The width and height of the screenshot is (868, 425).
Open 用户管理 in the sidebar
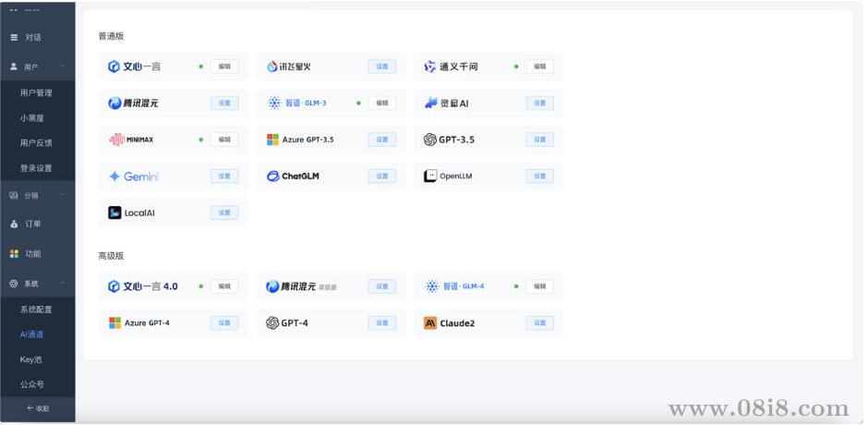(36, 93)
